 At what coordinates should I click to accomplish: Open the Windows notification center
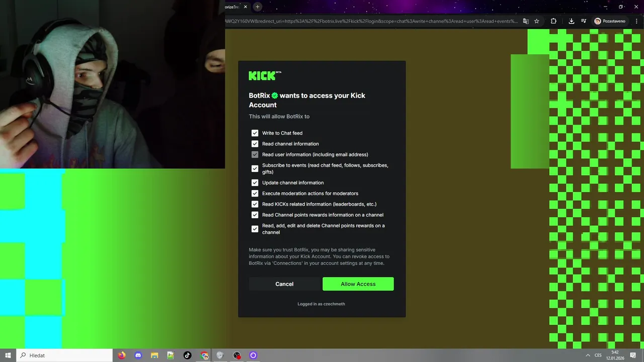634,355
